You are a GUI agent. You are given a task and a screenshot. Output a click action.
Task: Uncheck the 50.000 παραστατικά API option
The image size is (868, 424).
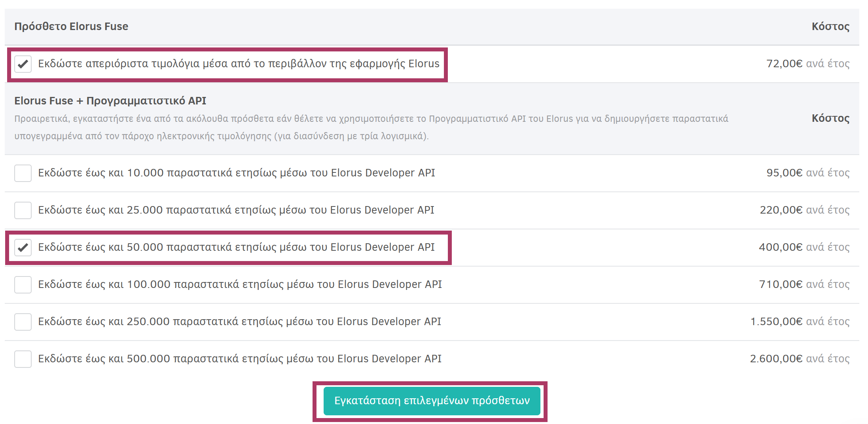click(x=23, y=248)
